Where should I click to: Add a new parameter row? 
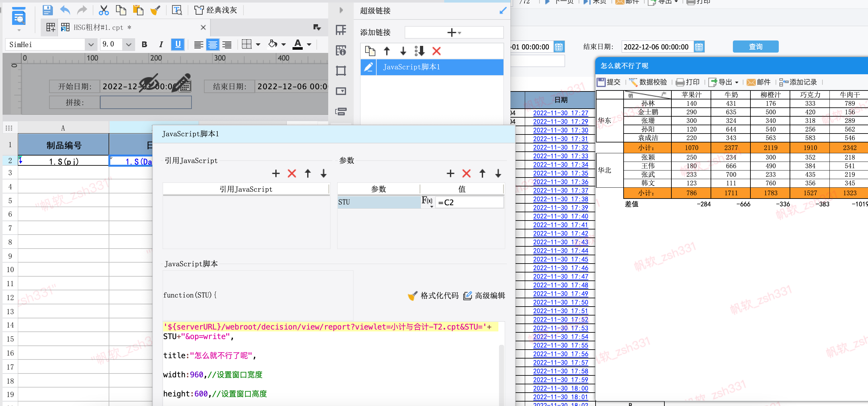point(451,173)
